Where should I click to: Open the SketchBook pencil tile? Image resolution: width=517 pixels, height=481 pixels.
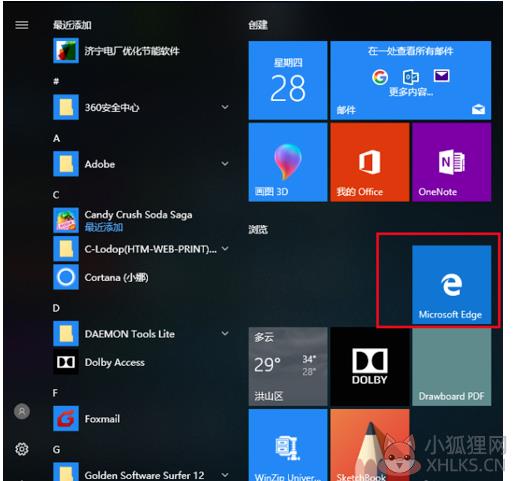[x=370, y=445]
